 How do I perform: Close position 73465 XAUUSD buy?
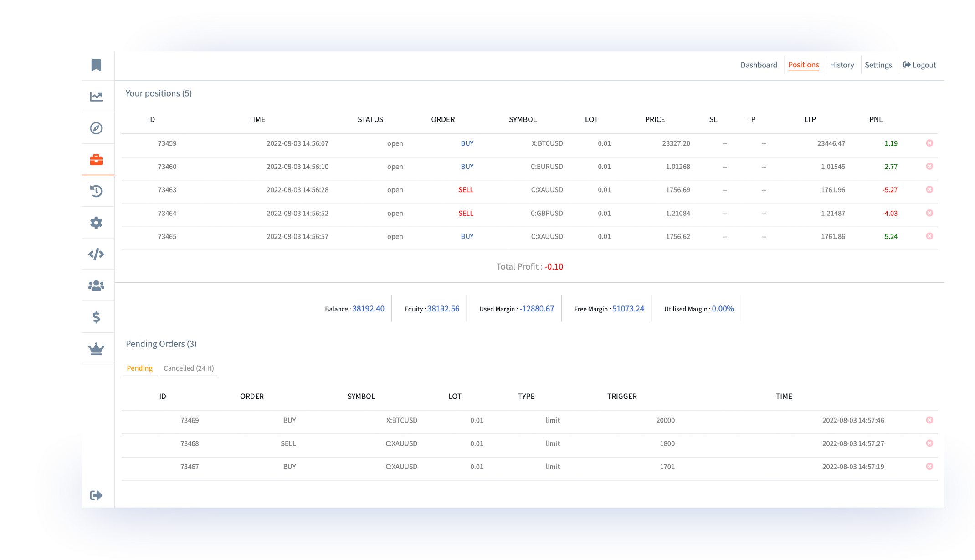[x=929, y=236]
